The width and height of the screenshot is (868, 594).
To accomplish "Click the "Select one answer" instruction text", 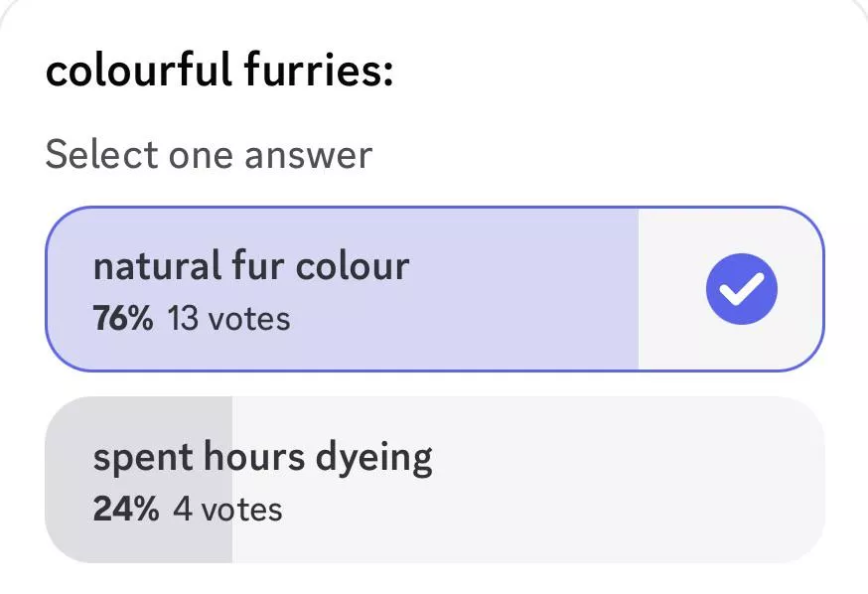I will (x=209, y=155).
